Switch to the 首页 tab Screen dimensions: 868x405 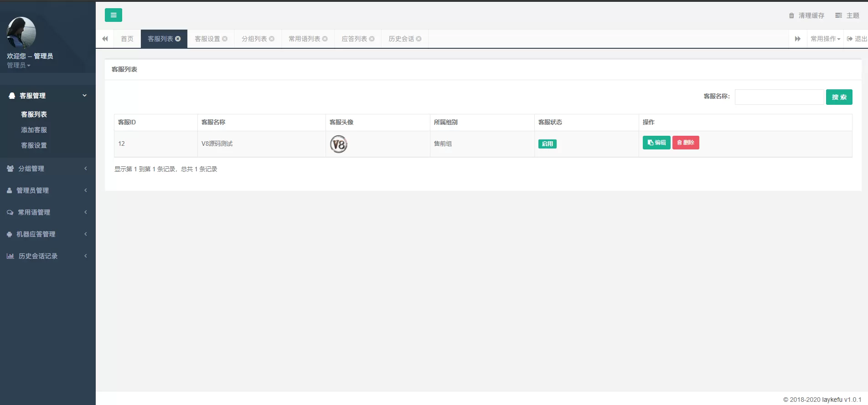click(127, 39)
